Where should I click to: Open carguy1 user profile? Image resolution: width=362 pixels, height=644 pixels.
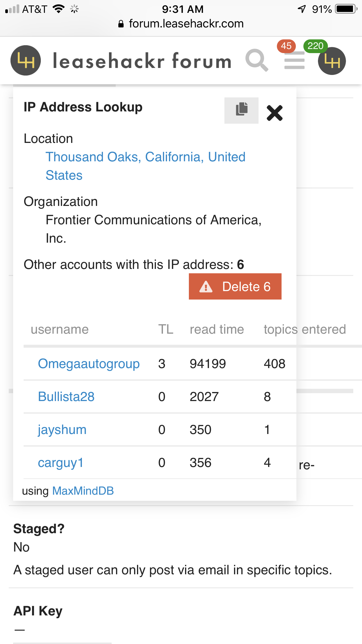pyautogui.click(x=61, y=463)
